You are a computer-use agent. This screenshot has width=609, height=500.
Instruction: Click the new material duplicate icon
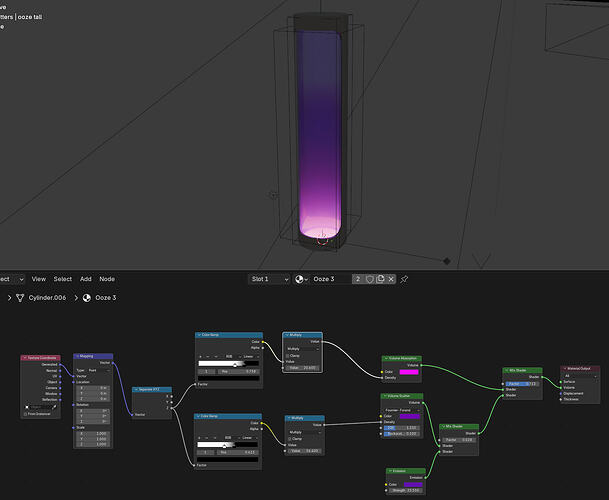point(380,279)
